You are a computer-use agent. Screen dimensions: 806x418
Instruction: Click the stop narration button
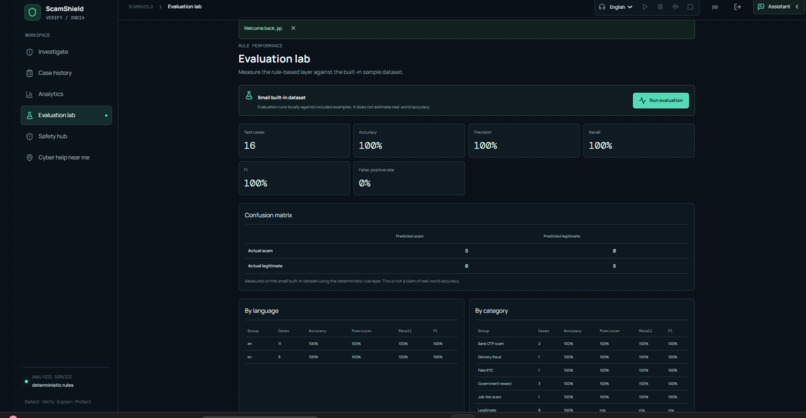(690, 7)
